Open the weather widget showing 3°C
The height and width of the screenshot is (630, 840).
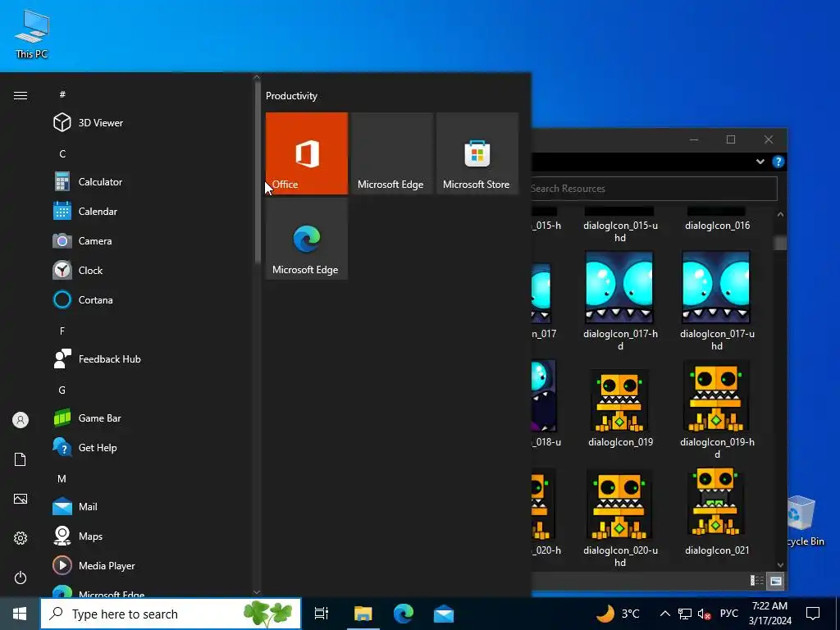point(619,614)
